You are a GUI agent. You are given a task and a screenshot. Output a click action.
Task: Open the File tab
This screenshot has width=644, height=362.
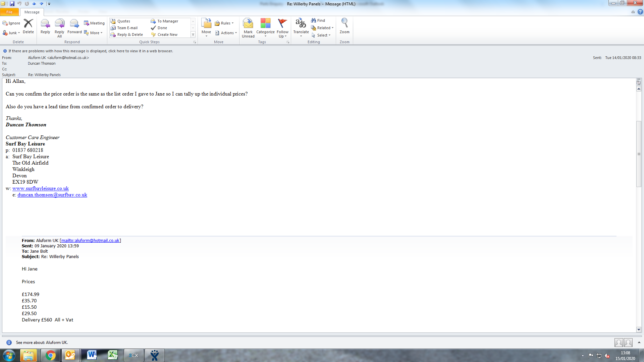pos(9,12)
